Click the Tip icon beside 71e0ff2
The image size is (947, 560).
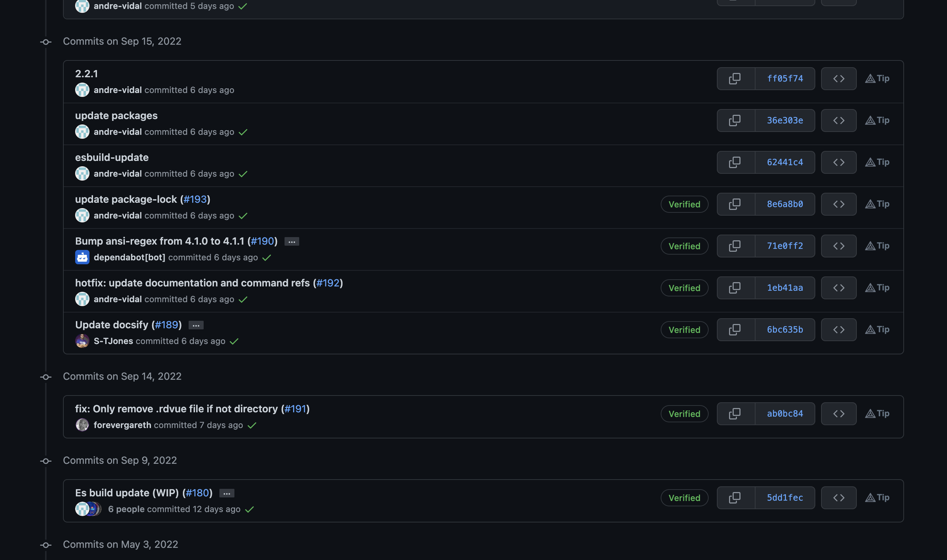tap(877, 246)
